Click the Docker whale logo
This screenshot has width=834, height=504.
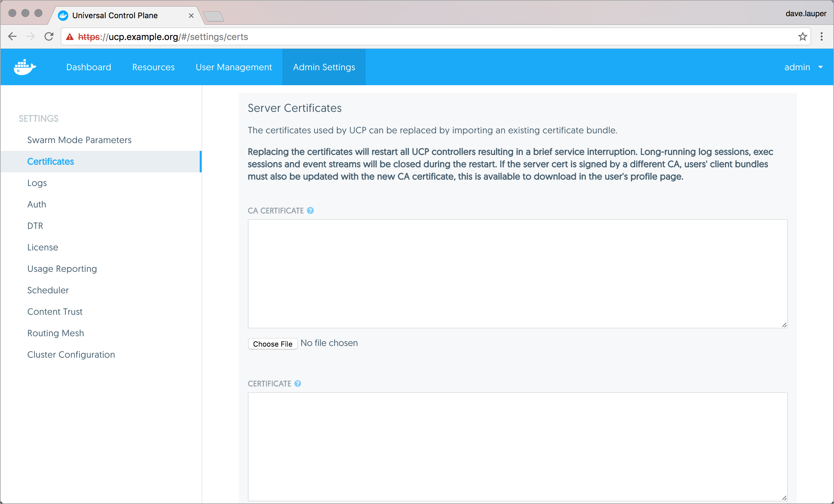(25, 67)
